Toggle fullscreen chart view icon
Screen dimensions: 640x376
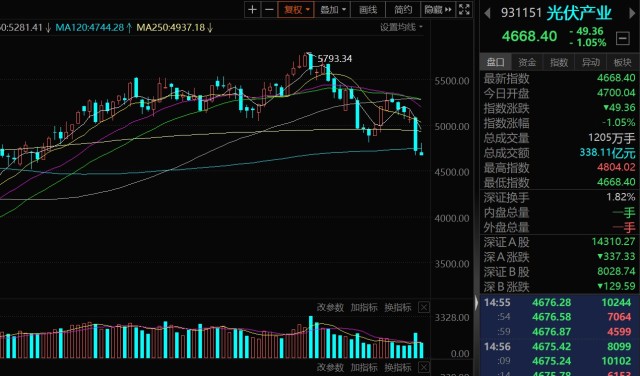pyautogui.click(x=464, y=9)
